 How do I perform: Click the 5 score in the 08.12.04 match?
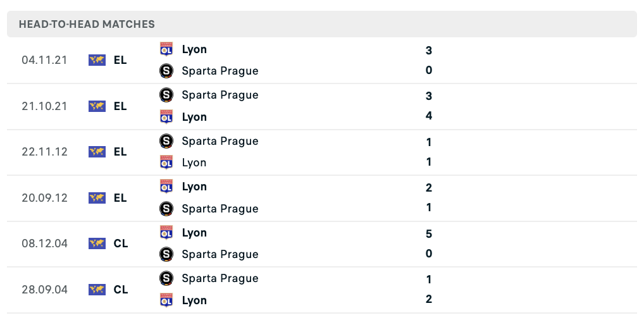429,234
